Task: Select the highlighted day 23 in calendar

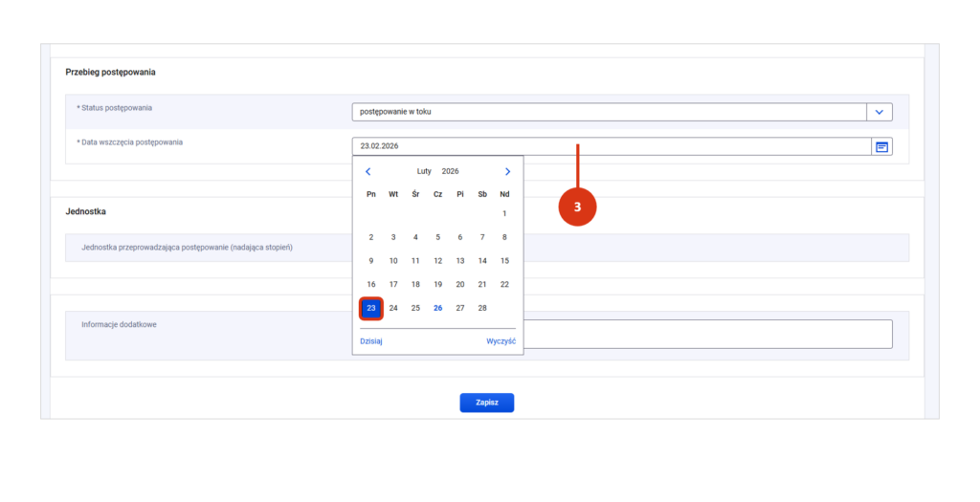Action: pyautogui.click(x=371, y=308)
